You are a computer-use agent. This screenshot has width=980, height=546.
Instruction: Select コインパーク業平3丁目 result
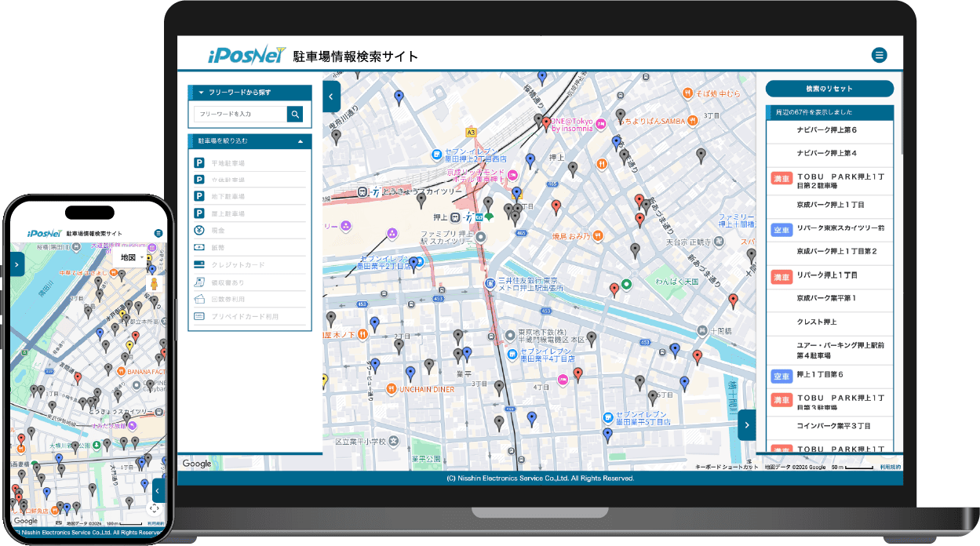click(829, 426)
